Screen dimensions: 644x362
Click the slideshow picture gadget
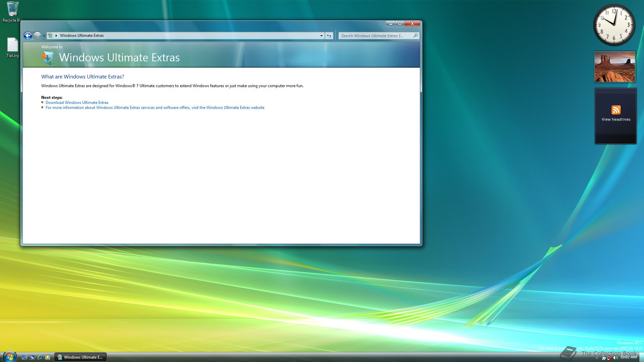(615, 67)
